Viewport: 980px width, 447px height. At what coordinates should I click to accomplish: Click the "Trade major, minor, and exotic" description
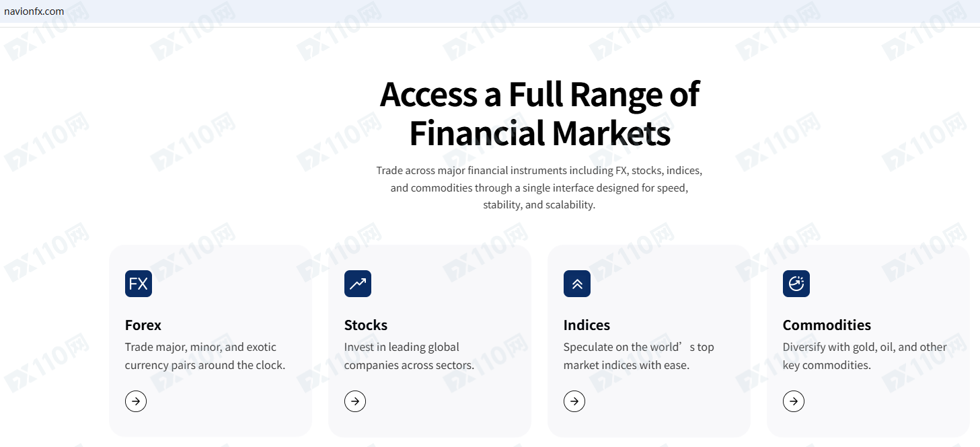205,356
